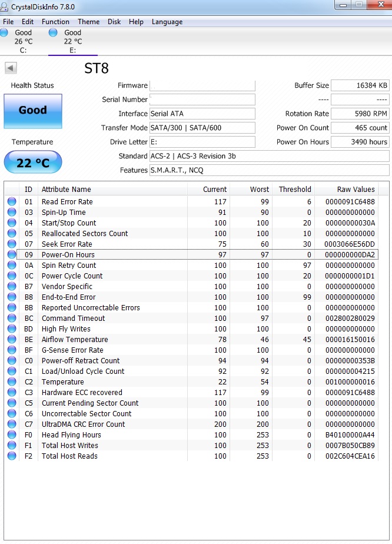The width and height of the screenshot is (392, 544).
Task: Click the 22 °C temperature button
Action: click(33, 162)
